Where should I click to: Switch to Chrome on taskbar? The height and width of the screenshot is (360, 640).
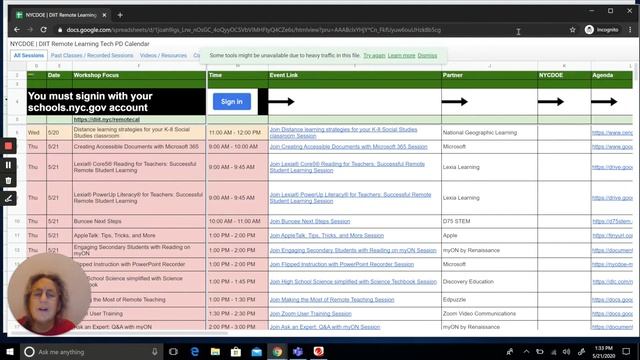point(277,351)
